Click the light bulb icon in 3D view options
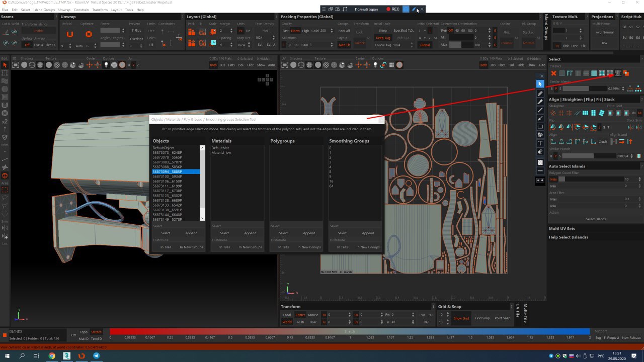 [107, 65]
